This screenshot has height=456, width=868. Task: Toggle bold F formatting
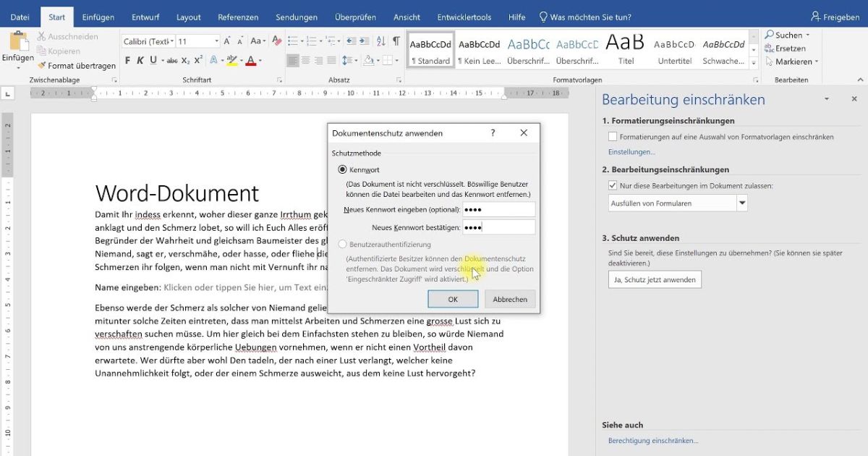click(x=127, y=61)
